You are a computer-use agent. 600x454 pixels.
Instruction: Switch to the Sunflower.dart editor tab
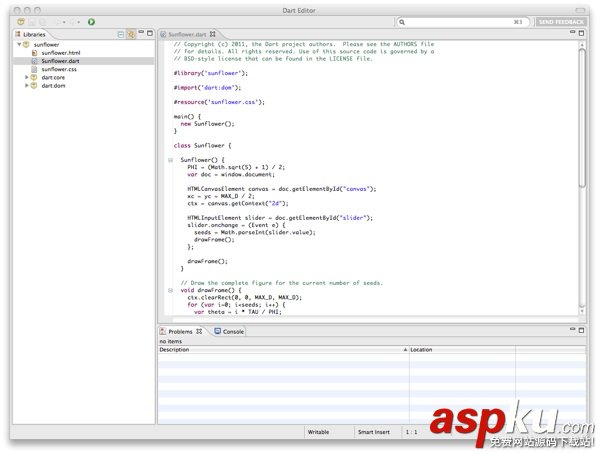(x=187, y=34)
